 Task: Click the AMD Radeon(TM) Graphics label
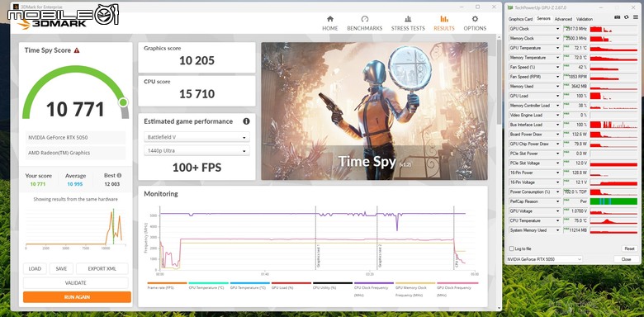(x=59, y=153)
